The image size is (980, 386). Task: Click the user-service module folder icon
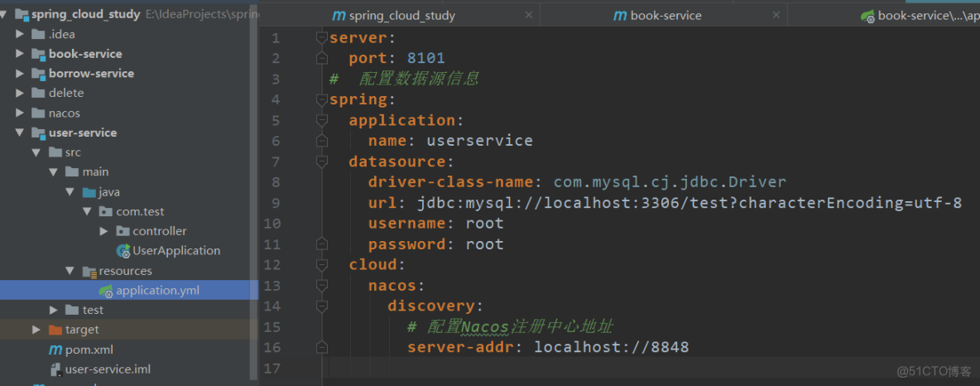point(38,133)
